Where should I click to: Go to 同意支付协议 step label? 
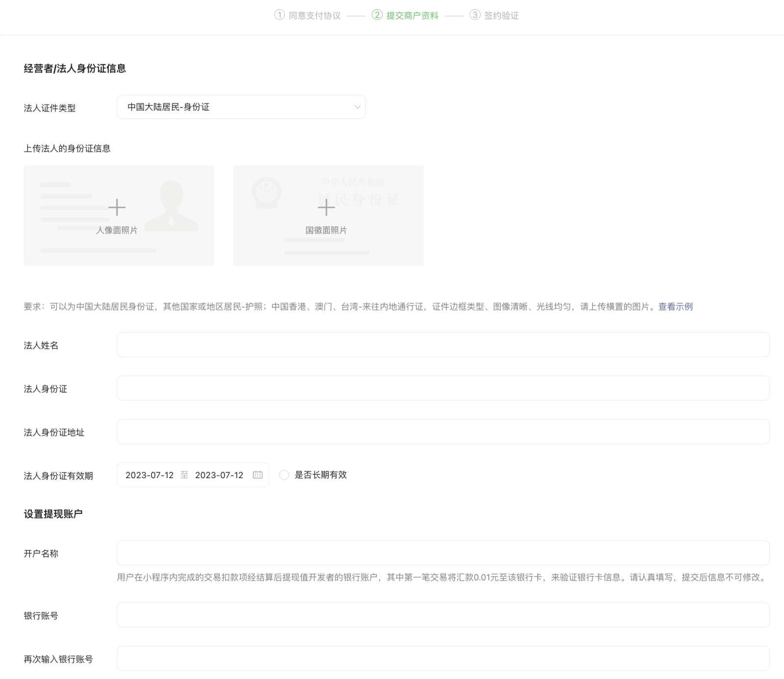tap(315, 16)
